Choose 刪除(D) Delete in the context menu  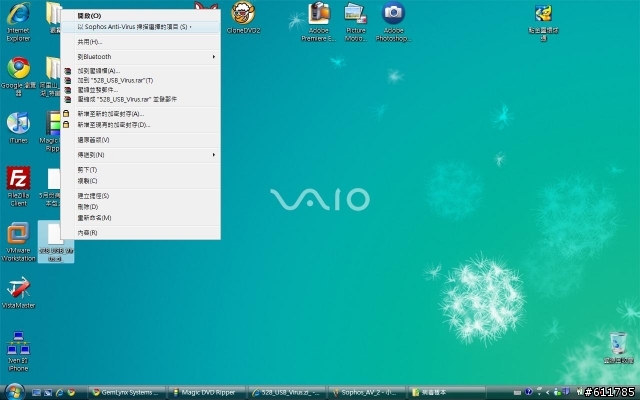coord(140,207)
